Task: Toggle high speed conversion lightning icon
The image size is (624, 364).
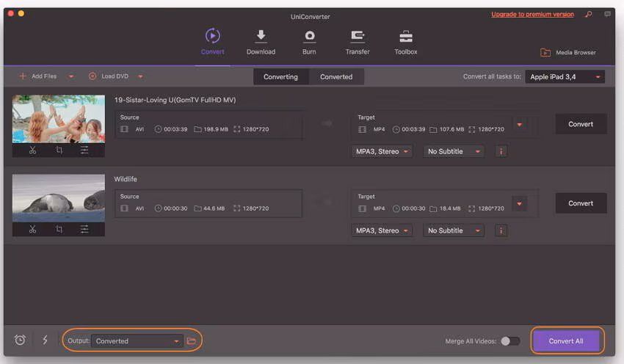Action: [45, 340]
